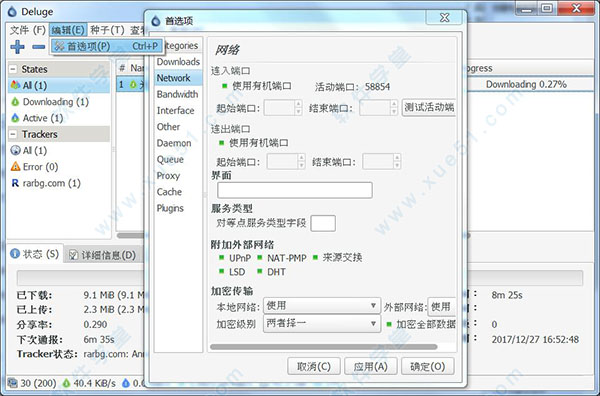Select the Network preferences category

click(x=178, y=78)
